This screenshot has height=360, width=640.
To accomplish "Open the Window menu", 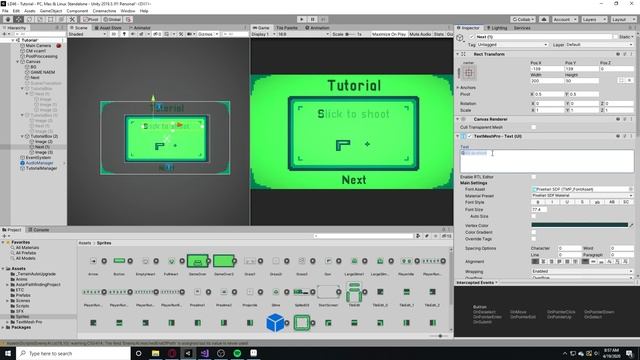I will [x=128, y=11].
